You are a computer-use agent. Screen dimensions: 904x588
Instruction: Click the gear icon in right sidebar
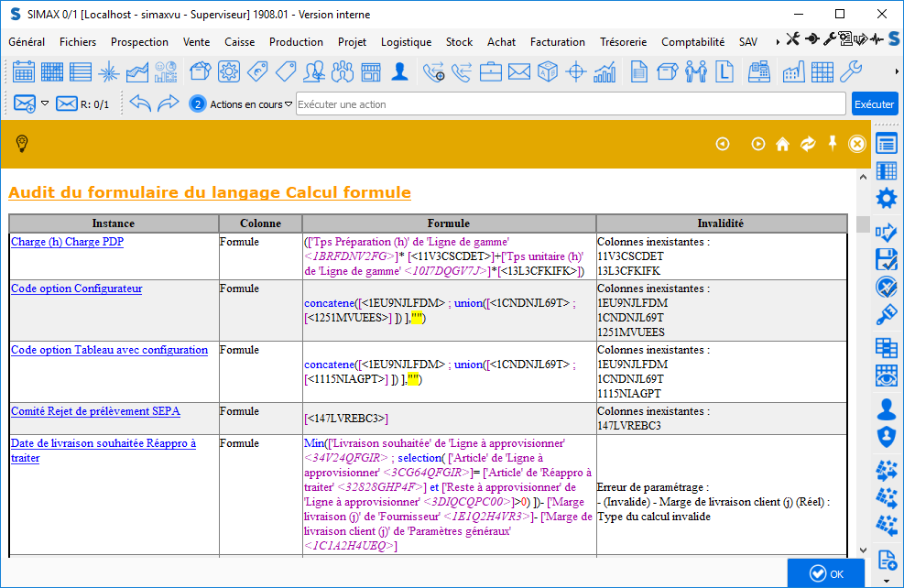pos(886,199)
